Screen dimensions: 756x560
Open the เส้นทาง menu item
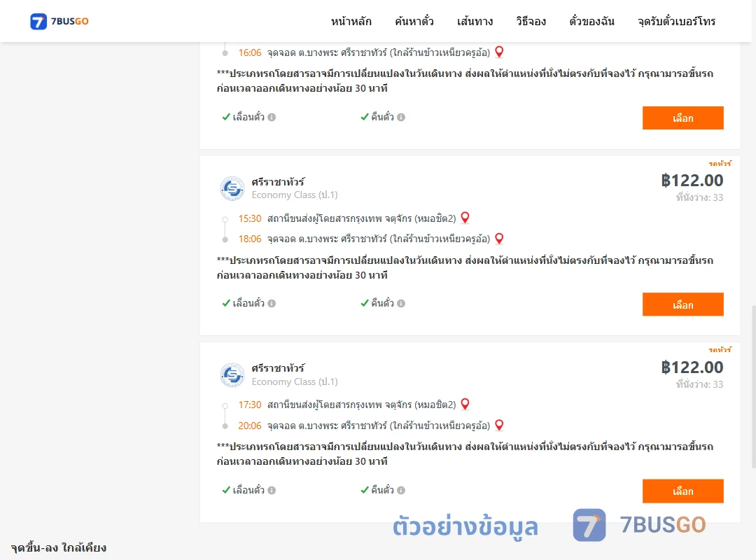point(475,21)
